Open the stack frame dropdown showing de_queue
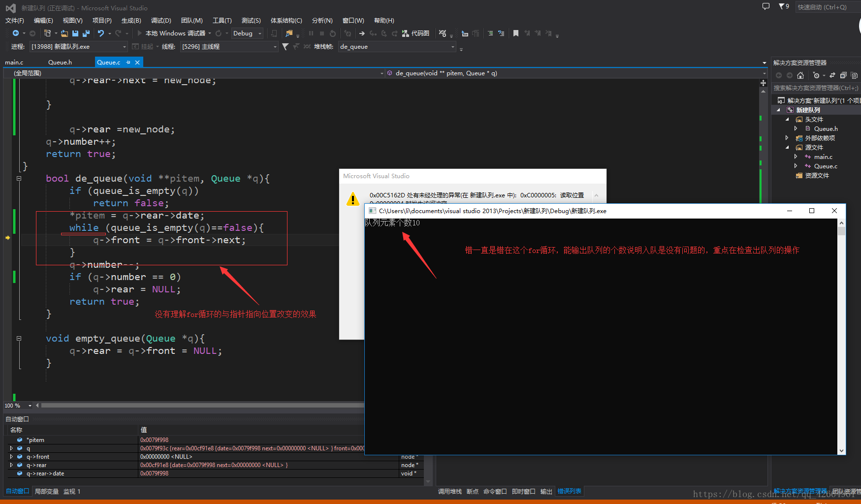 pyautogui.click(x=397, y=46)
